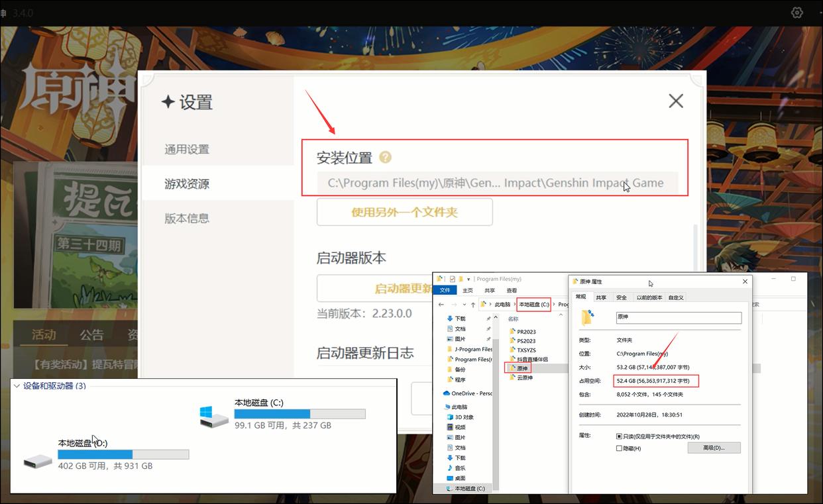The height and width of the screenshot is (504, 823).
Task: Click the C: drive usage bar
Action: coord(298,413)
